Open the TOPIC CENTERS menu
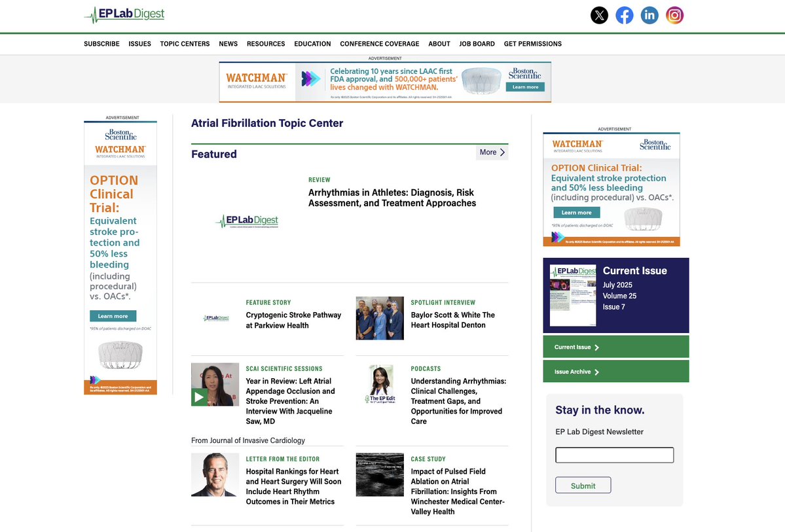This screenshot has height=532, width=785. point(185,44)
